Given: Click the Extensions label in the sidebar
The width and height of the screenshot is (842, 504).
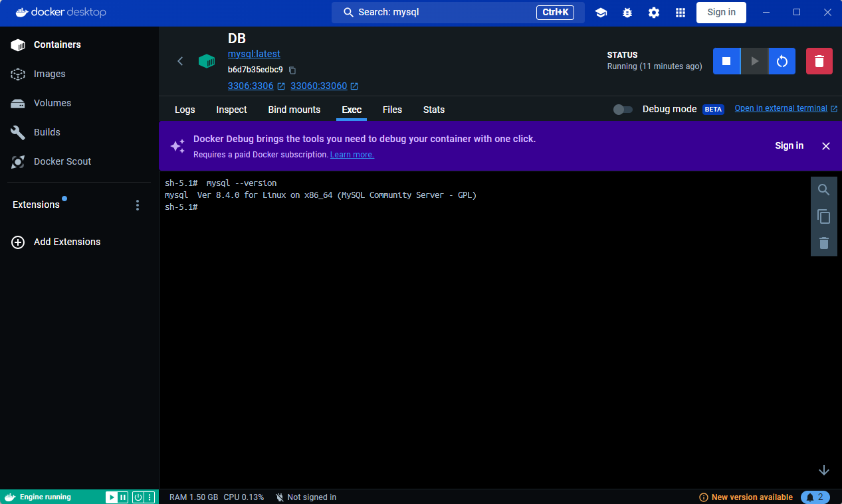Looking at the screenshot, I should click(36, 205).
